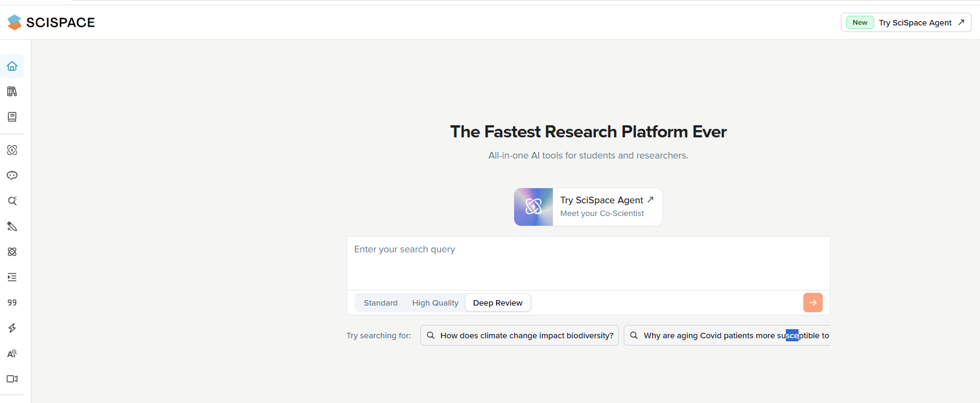Click the gradient SciSpace Agent card thumbnail
The image size is (980, 403).
(534, 207)
